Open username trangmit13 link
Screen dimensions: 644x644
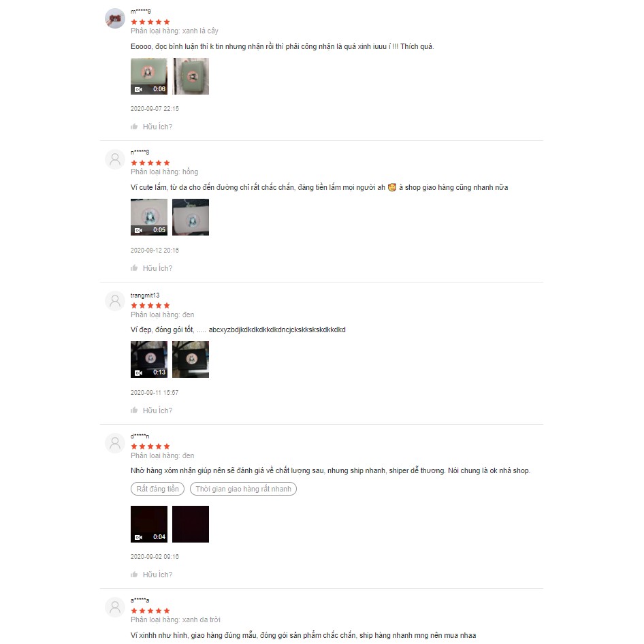click(x=145, y=295)
